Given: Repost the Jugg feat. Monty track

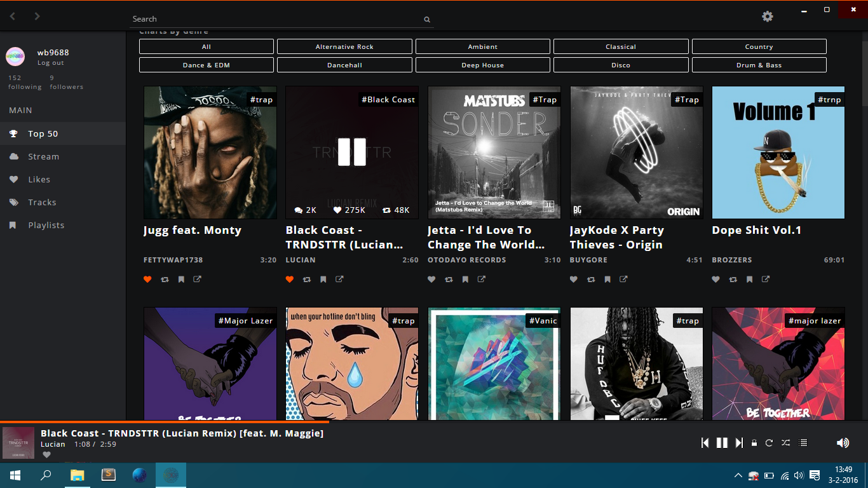Looking at the screenshot, I should click(x=165, y=280).
